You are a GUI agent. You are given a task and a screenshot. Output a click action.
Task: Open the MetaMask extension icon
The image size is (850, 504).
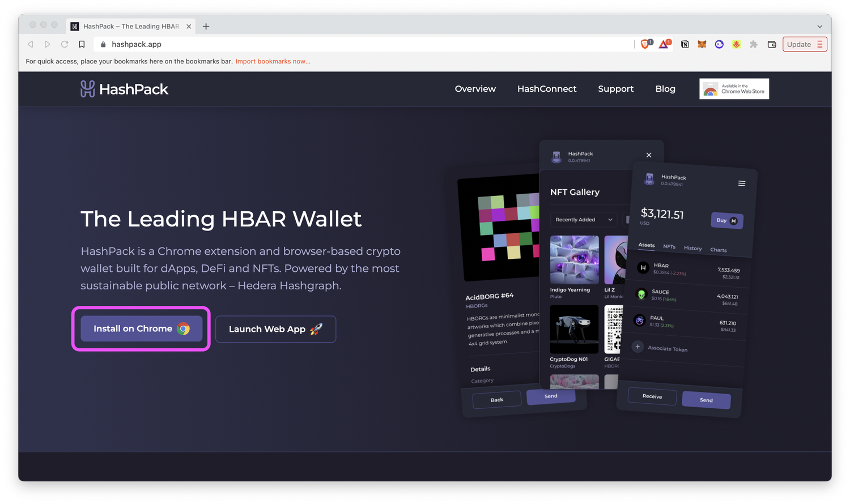[702, 44]
